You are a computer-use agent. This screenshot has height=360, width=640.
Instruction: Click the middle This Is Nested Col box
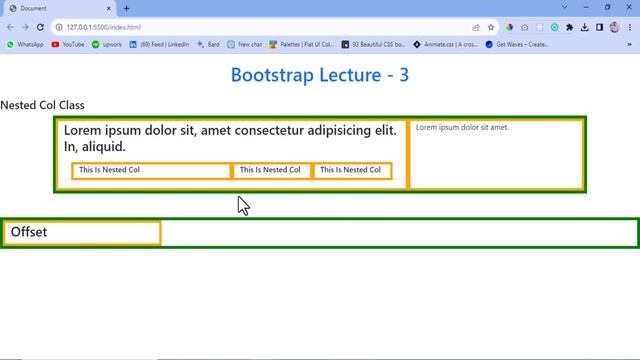coord(271,171)
